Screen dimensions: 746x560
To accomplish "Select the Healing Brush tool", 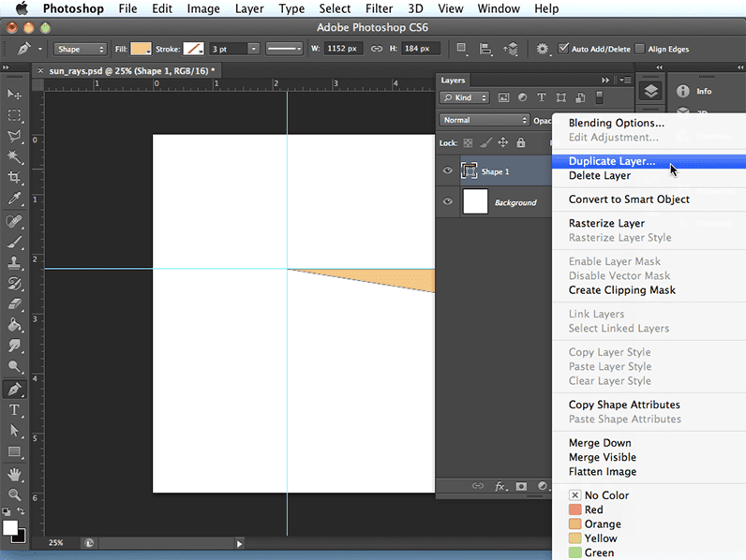I will click(14, 222).
